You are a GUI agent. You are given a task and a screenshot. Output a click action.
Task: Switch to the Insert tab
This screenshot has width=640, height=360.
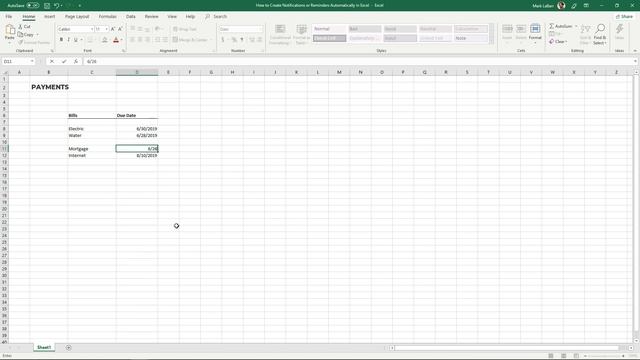49,16
